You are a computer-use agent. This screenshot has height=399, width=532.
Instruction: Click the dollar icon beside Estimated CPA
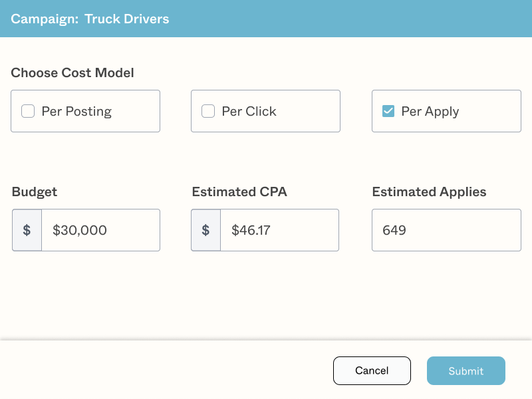[x=205, y=230]
